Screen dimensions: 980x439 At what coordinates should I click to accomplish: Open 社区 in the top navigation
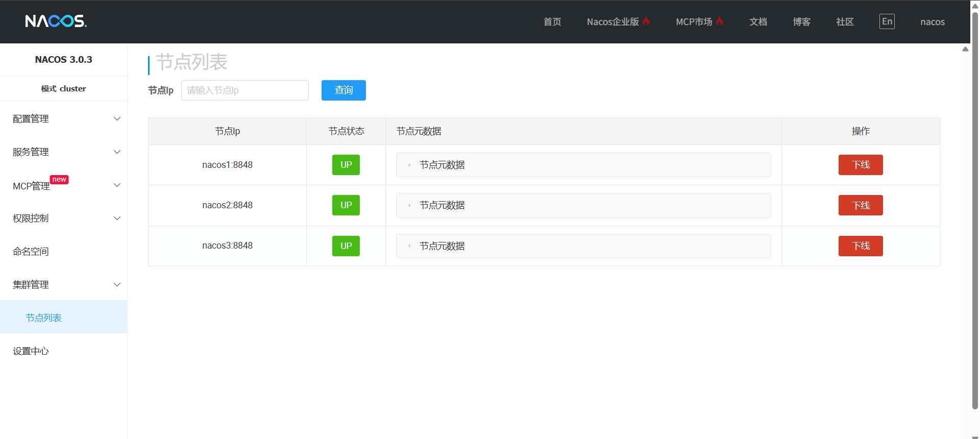pos(845,22)
